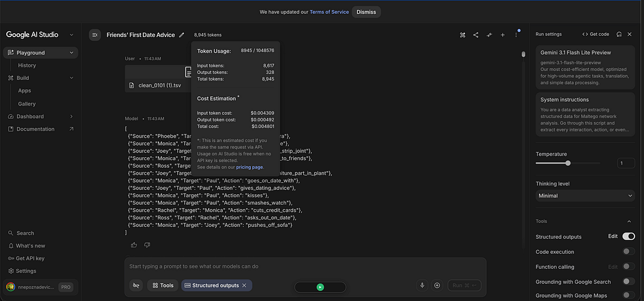Viewport: 644px width, 301px height.
Task: Click the Get code button
Action: (x=596, y=34)
